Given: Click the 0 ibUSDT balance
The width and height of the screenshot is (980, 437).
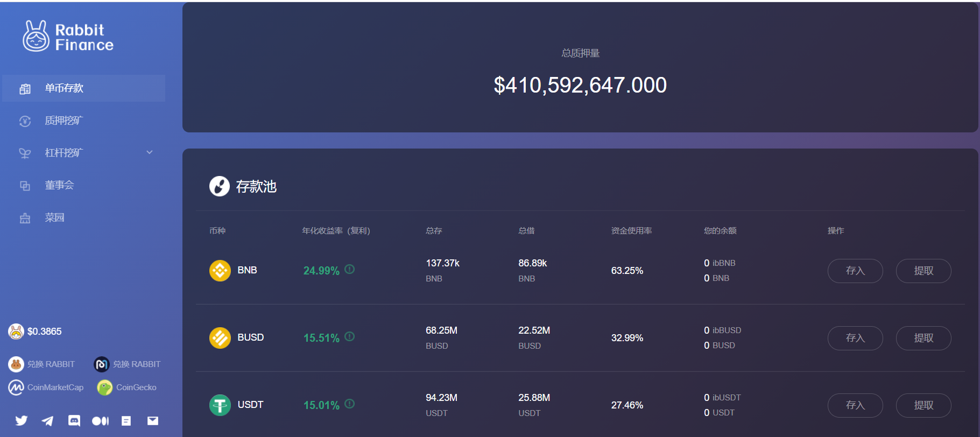Looking at the screenshot, I should pos(722,398).
